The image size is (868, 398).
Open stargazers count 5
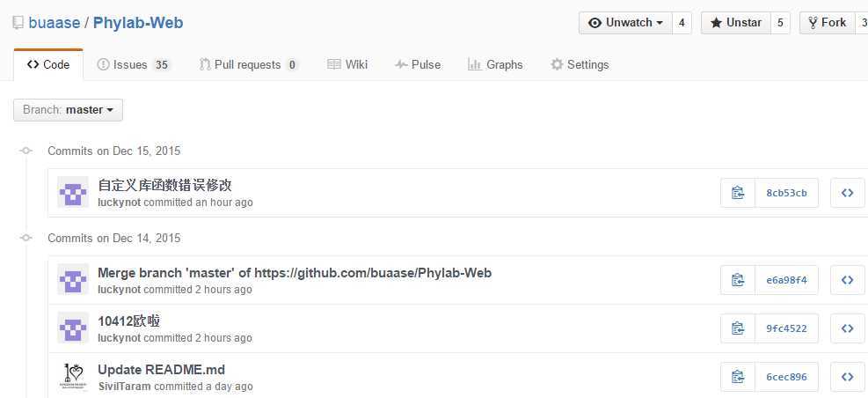click(x=780, y=23)
